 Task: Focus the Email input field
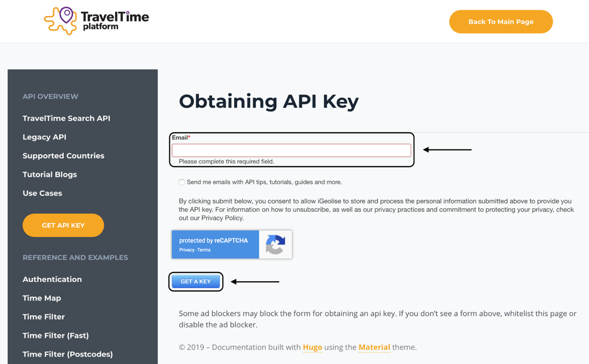click(291, 150)
